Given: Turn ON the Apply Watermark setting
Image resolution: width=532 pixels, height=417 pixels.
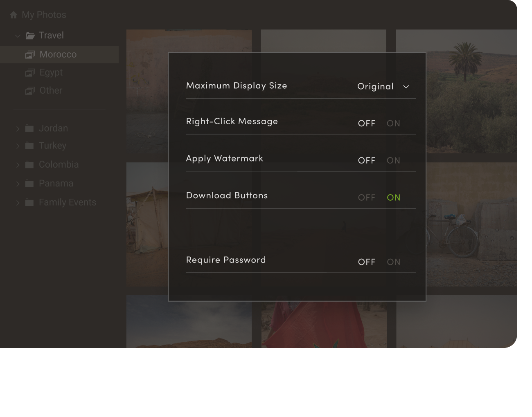Looking at the screenshot, I should click(x=393, y=161).
